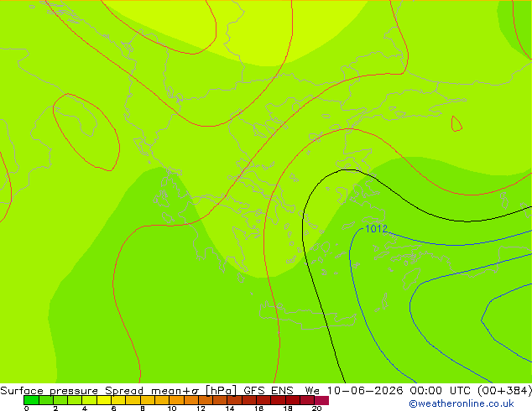This screenshot has height=411, width=532.
Task: Click the legend tick label '20'
Action: pos(316,408)
